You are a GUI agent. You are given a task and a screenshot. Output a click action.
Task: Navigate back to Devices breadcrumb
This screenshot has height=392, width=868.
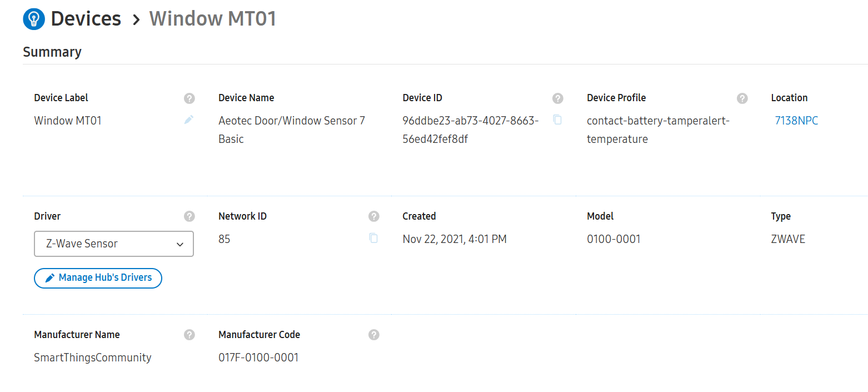(x=86, y=19)
